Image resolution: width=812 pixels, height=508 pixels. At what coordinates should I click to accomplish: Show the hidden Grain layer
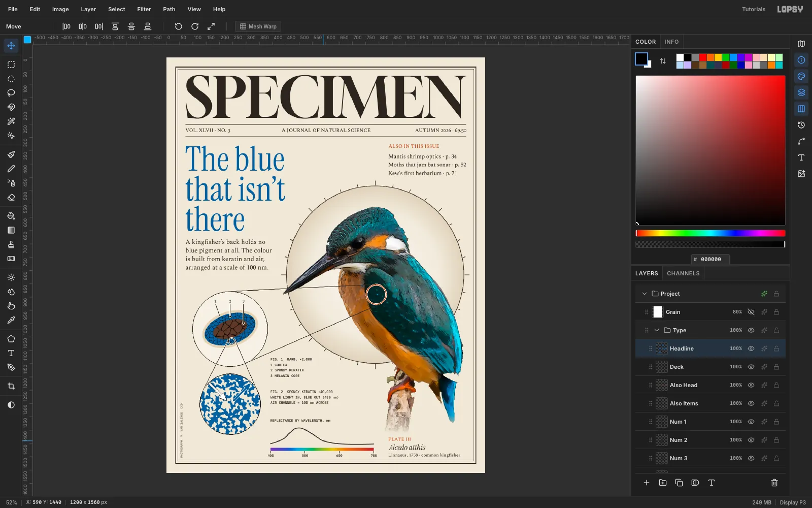pos(751,312)
